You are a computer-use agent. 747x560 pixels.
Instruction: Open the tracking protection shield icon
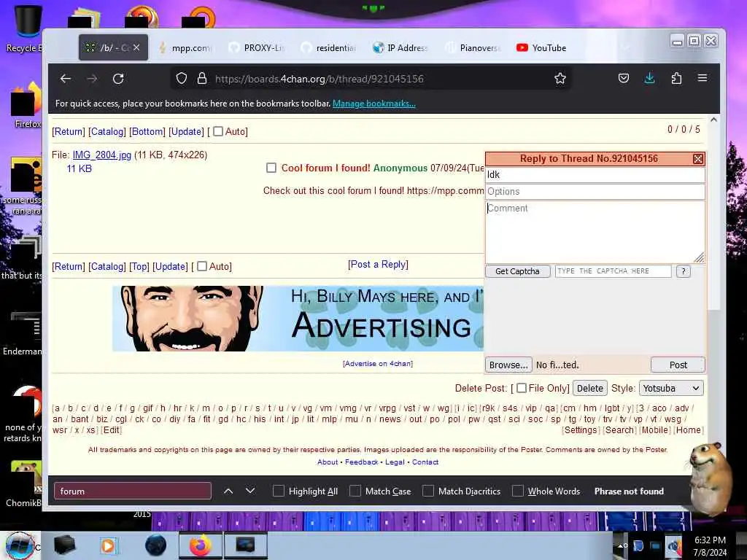tap(182, 79)
